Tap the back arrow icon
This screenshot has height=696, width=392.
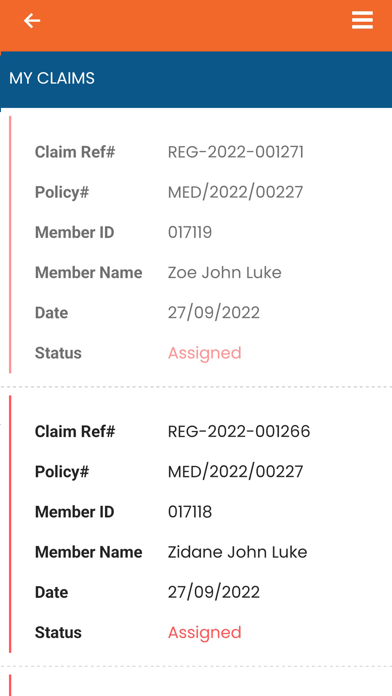click(x=32, y=20)
